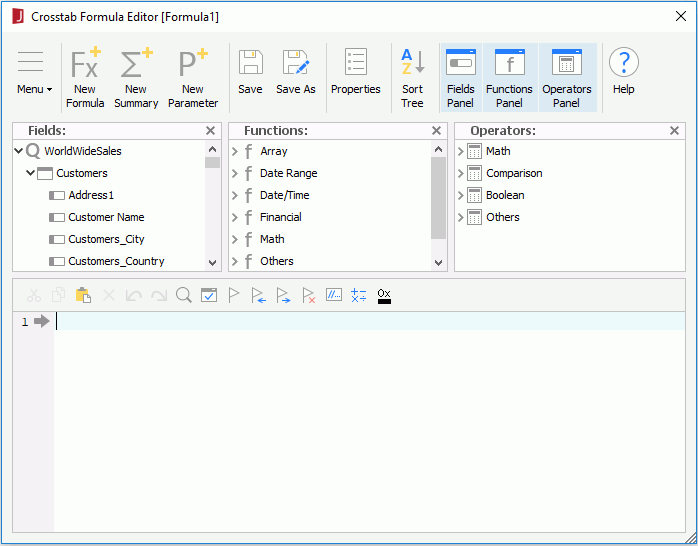Click the Redo icon

click(159, 295)
